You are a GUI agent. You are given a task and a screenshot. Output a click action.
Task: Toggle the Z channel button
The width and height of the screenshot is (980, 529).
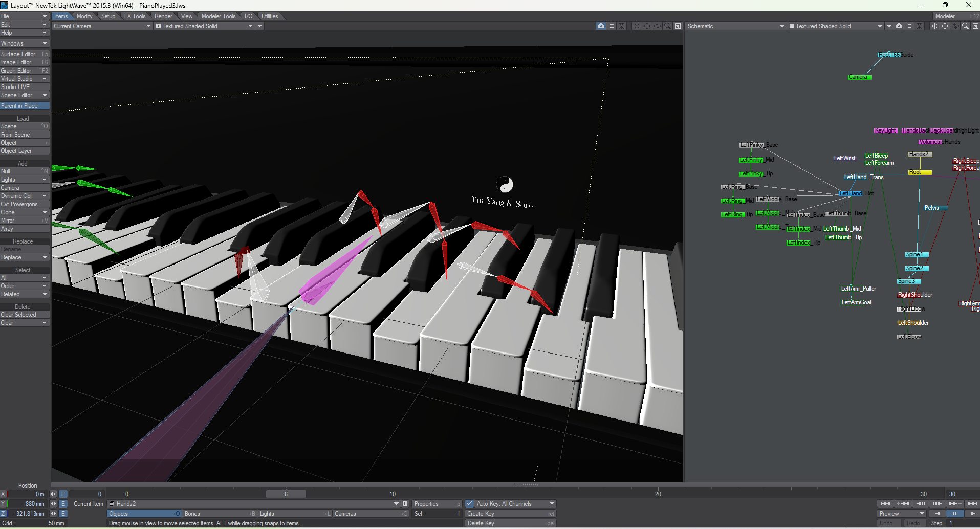tap(3, 514)
